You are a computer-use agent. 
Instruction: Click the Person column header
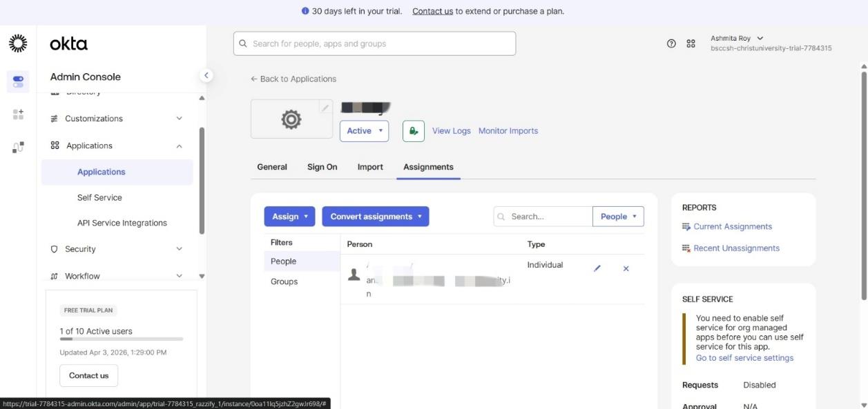pyautogui.click(x=360, y=244)
